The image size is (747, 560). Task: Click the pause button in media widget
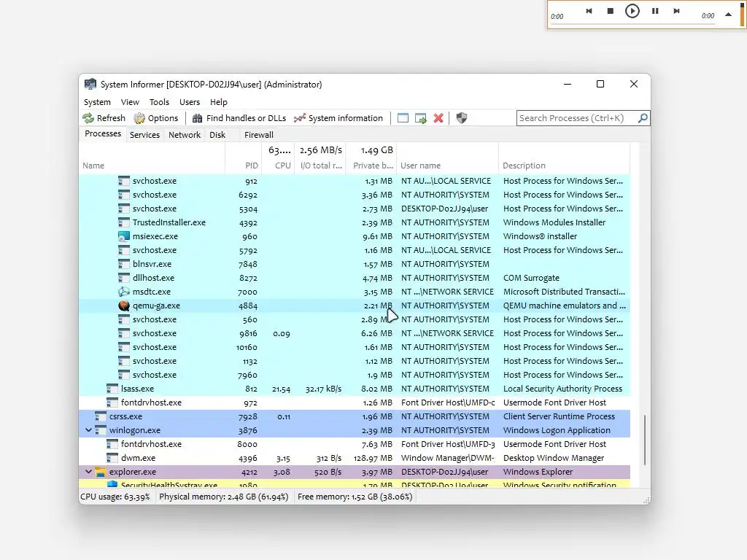[655, 11]
